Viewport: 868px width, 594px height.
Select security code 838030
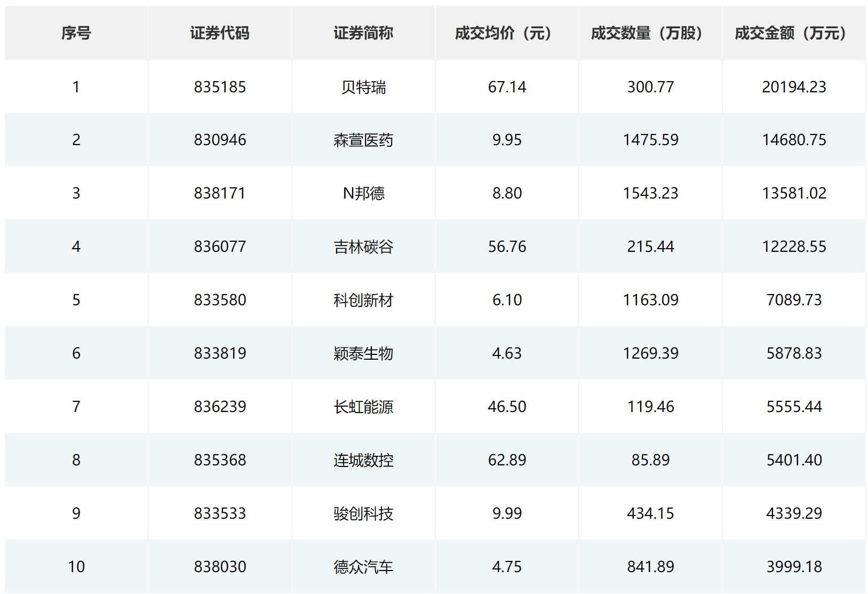tap(220, 567)
